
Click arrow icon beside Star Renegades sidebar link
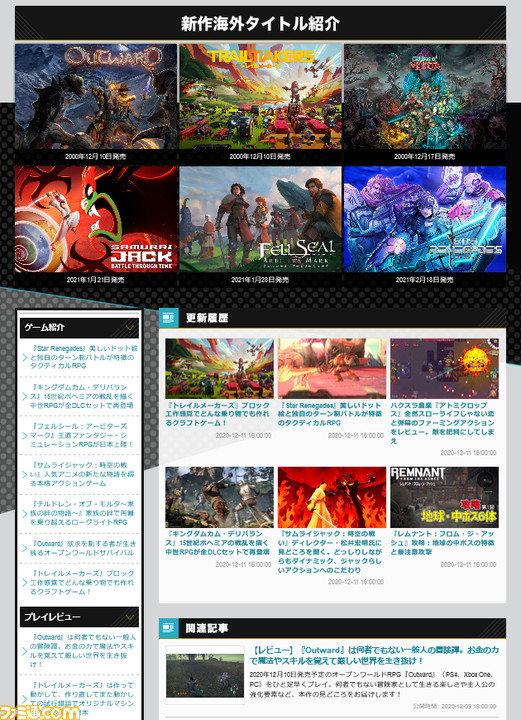click(25, 357)
